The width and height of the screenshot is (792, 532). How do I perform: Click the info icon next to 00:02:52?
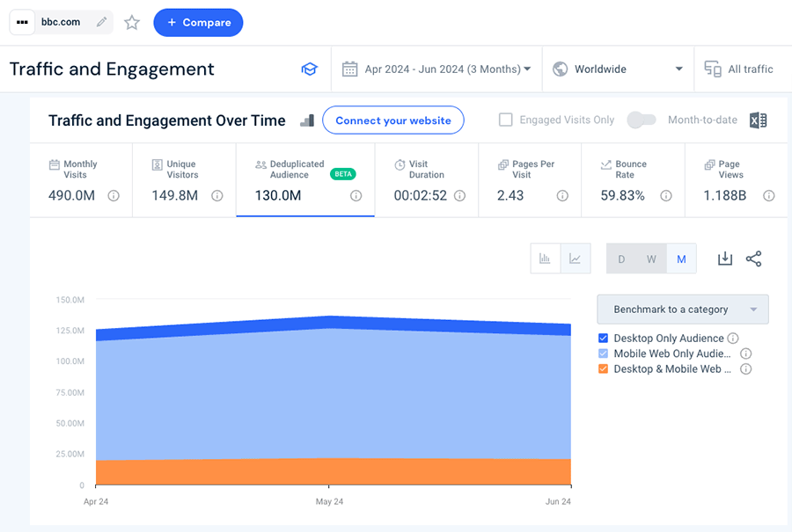point(459,196)
